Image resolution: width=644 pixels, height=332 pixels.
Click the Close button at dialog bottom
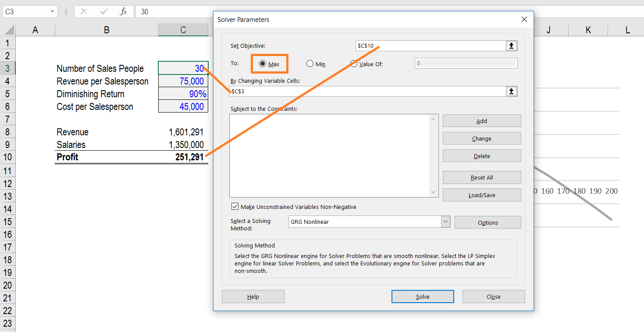[494, 297]
